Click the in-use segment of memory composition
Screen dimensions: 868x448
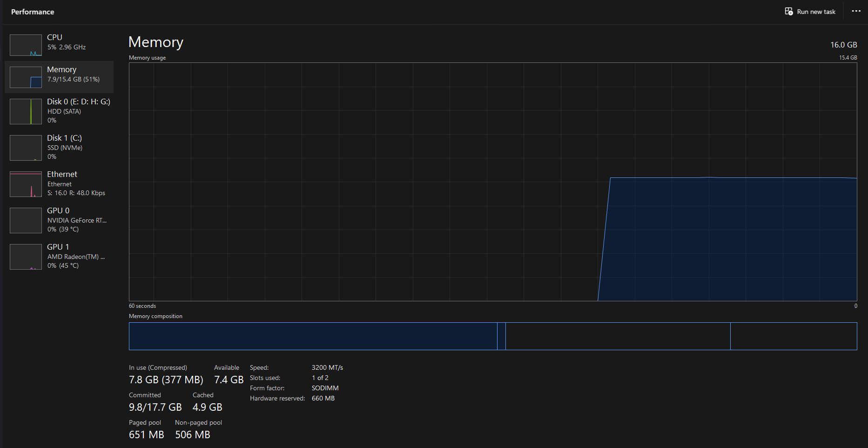coord(313,336)
